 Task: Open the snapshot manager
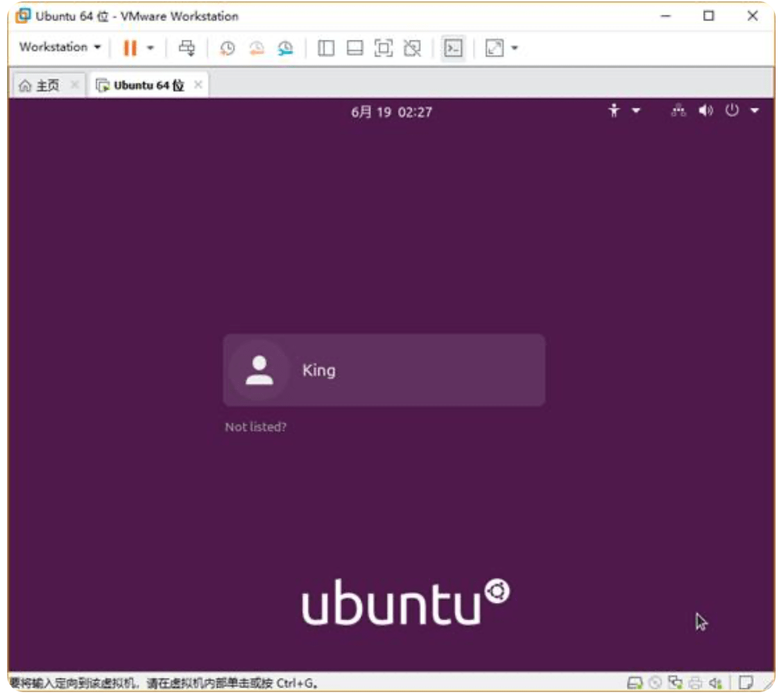[x=285, y=48]
